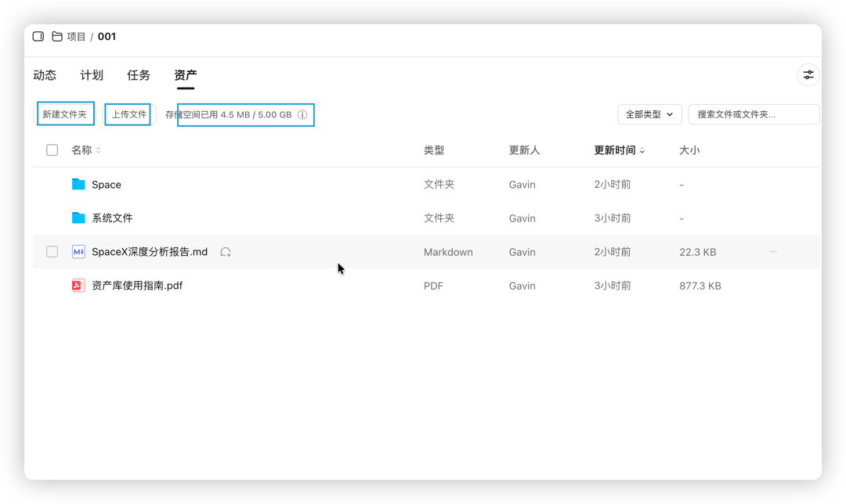Click 001 in the breadcrumb
846x504 pixels.
click(107, 36)
